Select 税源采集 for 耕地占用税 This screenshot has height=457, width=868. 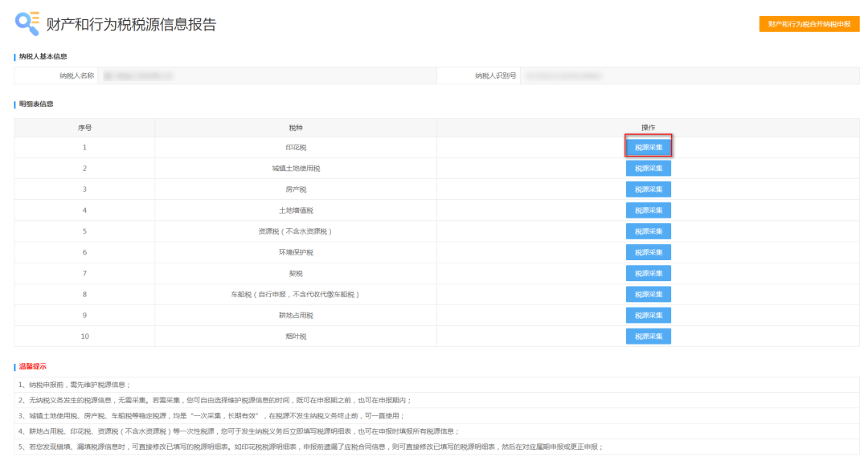pyautogui.click(x=648, y=315)
